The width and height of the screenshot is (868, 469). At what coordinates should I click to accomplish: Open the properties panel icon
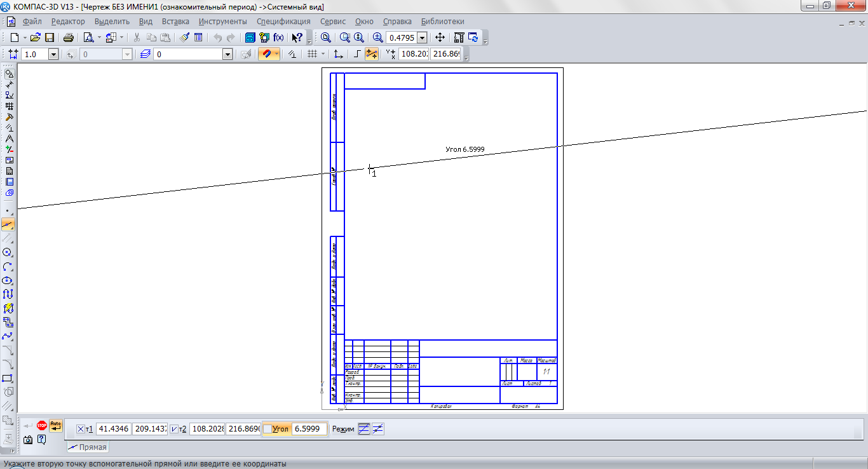click(x=198, y=37)
